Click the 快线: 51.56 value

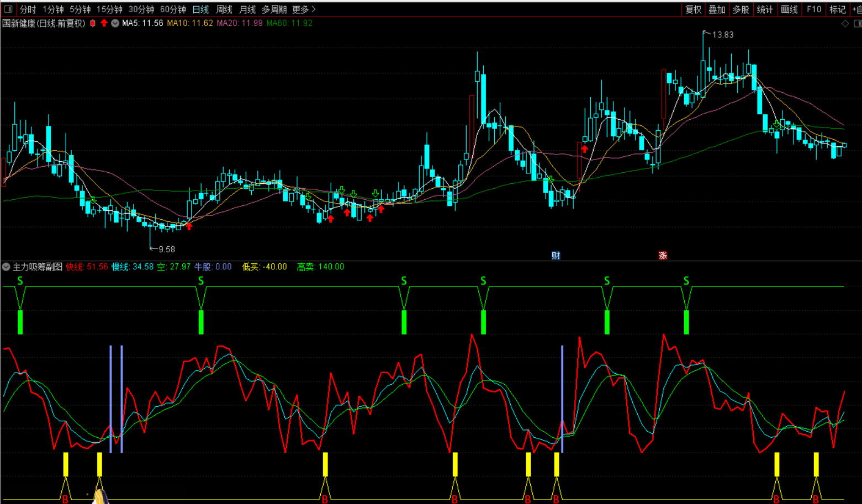point(87,267)
